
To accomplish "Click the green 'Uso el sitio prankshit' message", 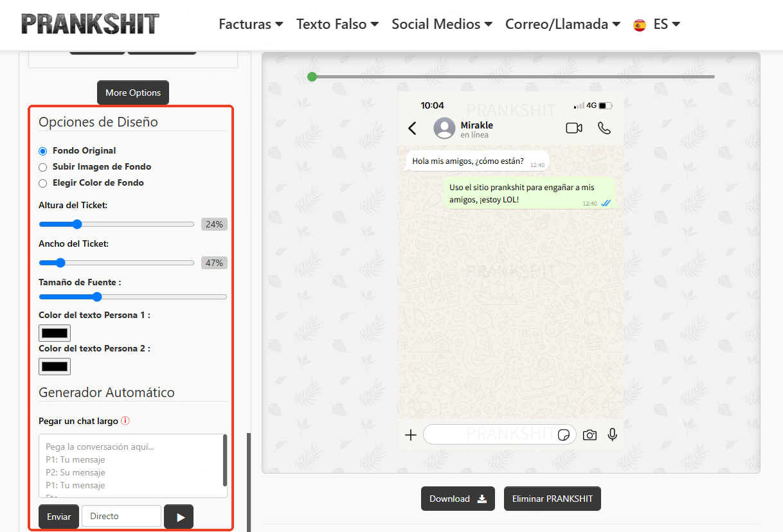I will point(530,193).
